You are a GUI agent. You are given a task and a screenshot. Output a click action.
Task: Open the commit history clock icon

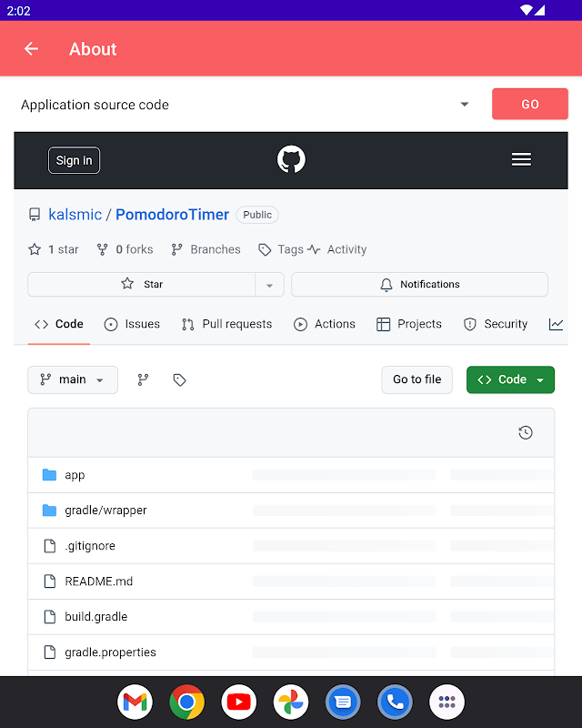pos(525,432)
